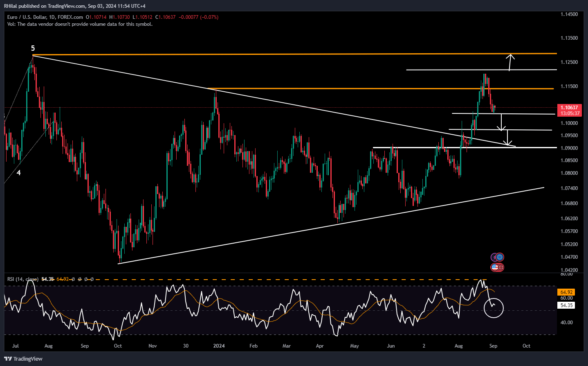Click the May label on time axis

[x=355, y=346]
